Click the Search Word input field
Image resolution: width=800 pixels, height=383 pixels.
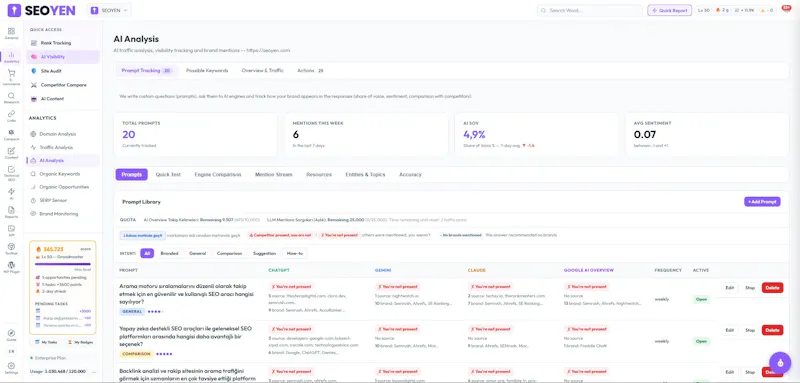590,10
